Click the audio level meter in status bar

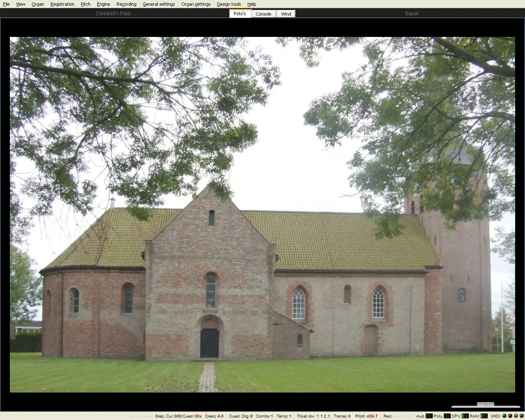429,416
